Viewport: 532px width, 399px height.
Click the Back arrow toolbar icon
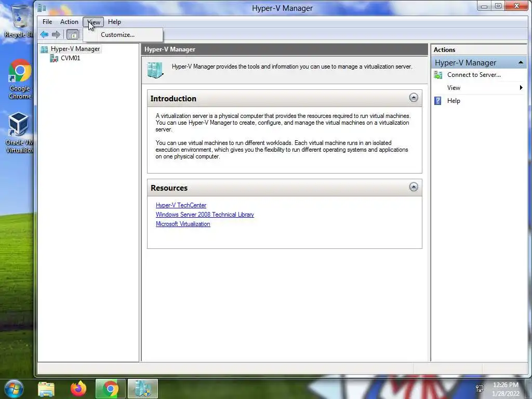click(44, 34)
